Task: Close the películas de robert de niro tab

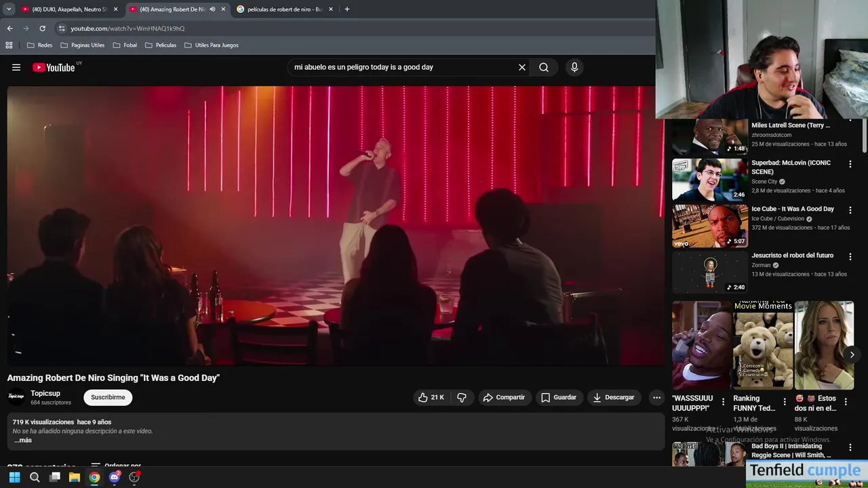Action: pos(331,9)
